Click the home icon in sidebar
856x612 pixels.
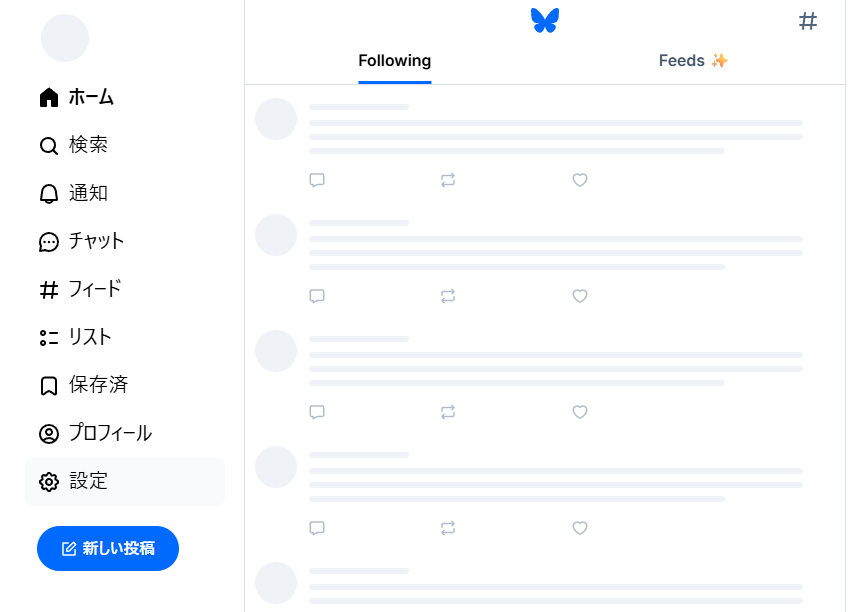coord(49,97)
